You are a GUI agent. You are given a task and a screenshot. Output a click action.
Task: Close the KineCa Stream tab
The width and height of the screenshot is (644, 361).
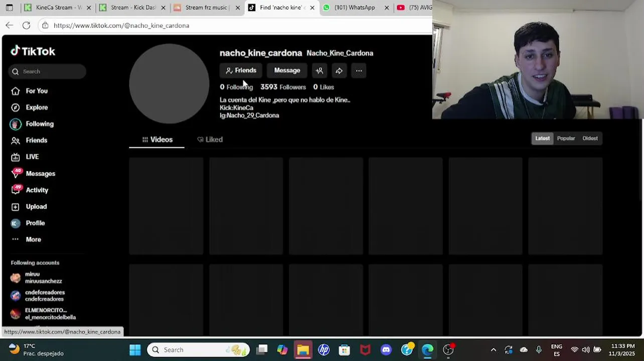89,8
